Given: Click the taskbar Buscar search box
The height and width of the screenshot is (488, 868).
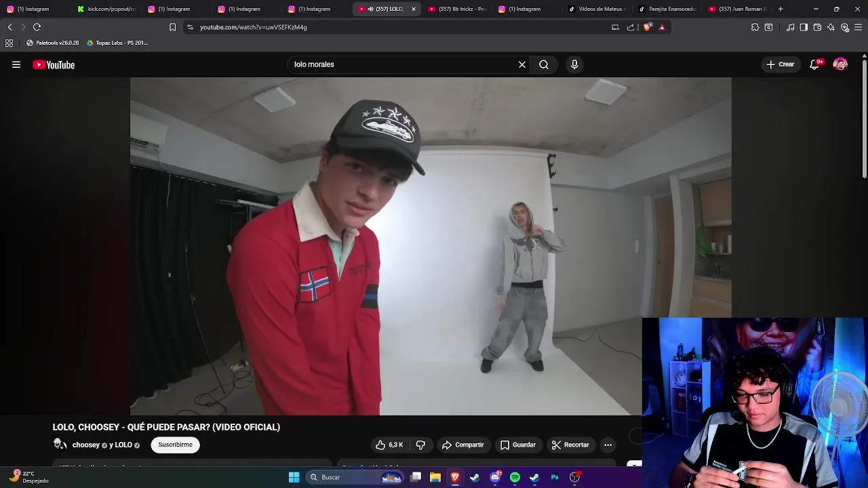Looking at the screenshot, I should [x=353, y=477].
